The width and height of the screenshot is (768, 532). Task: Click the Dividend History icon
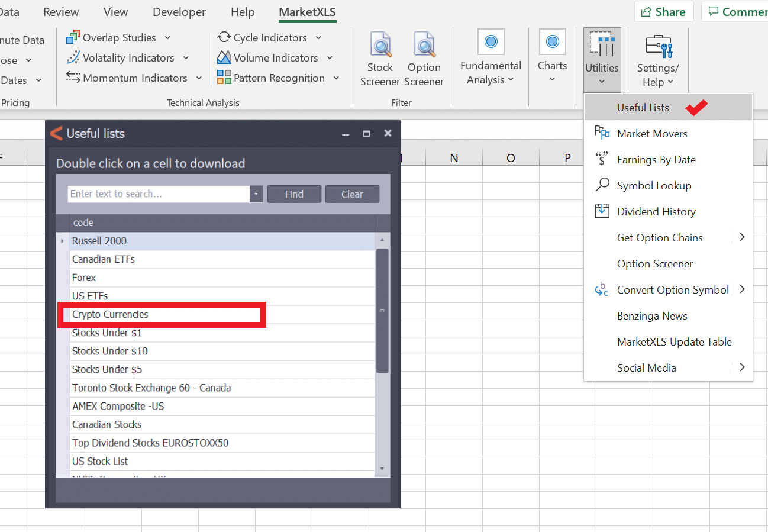(x=602, y=211)
